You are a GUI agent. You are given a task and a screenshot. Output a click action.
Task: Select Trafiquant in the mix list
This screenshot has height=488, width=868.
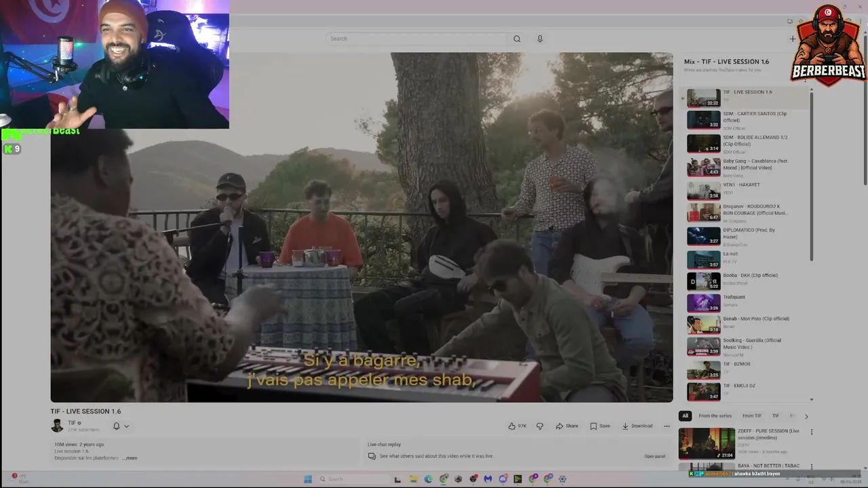(x=746, y=302)
